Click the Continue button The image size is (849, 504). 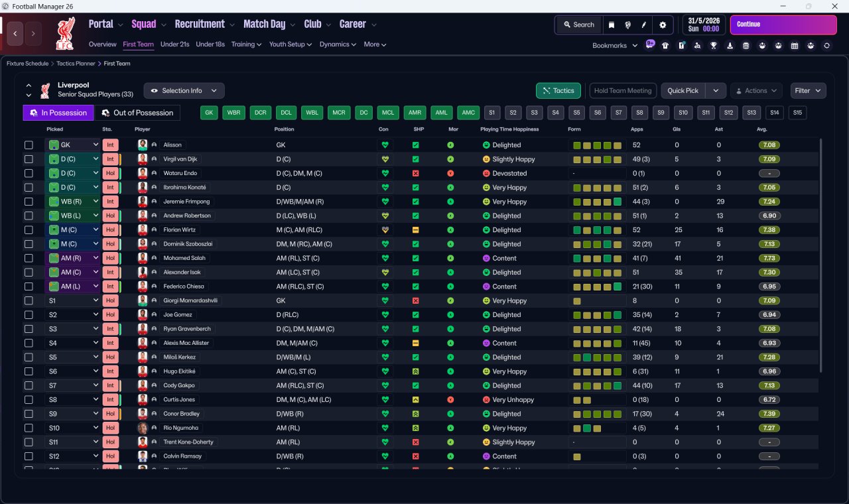coord(783,25)
